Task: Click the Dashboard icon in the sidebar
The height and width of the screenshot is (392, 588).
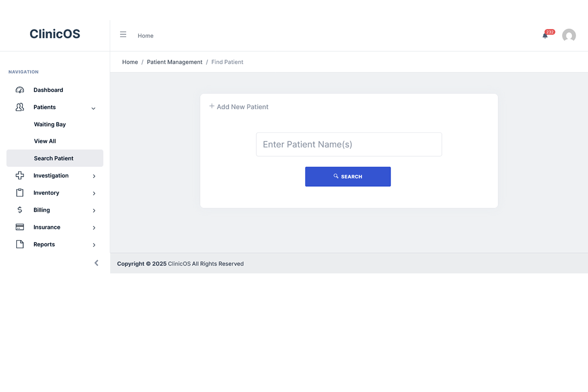Action: (20, 90)
